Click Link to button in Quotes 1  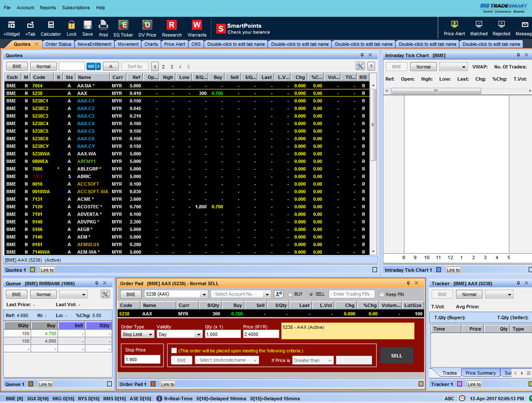point(47,269)
